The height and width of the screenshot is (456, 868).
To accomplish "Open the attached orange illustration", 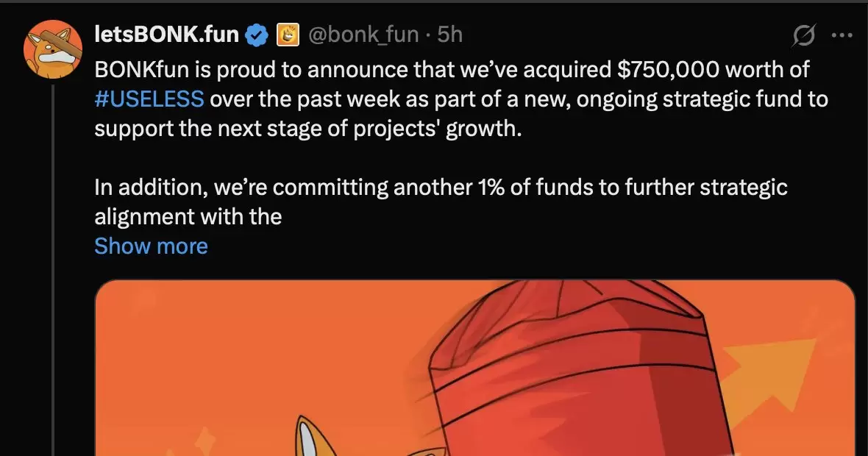I will [475, 368].
